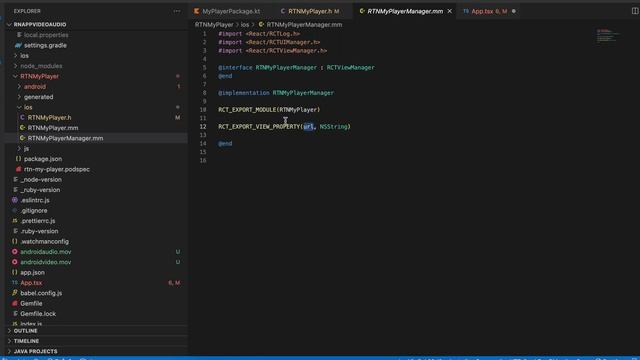This screenshot has height=360, width=640.
Task: Click the editor minimap preview
Action: (x=608, y=36)
